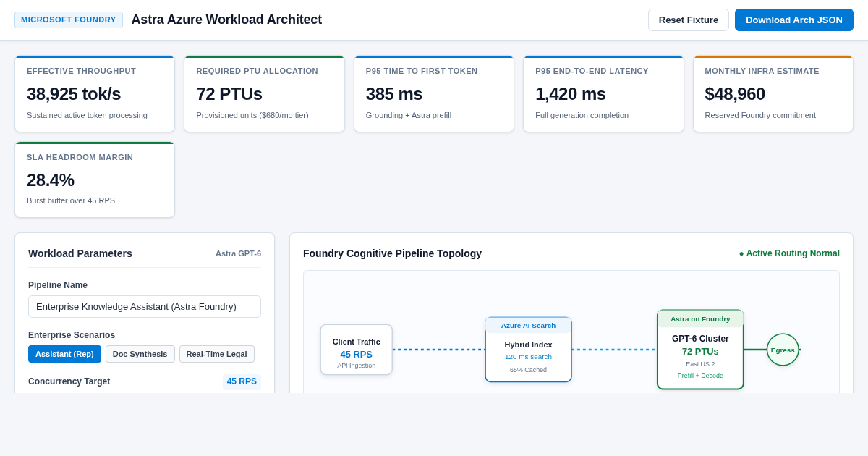Click the 120 ms search label
Screen dimensions: 868x456
(x=528, y=356)
